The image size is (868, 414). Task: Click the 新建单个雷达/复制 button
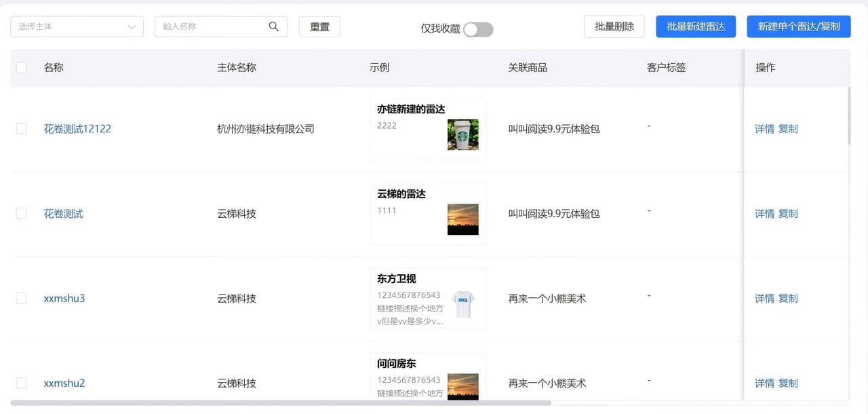click(798, 26)
